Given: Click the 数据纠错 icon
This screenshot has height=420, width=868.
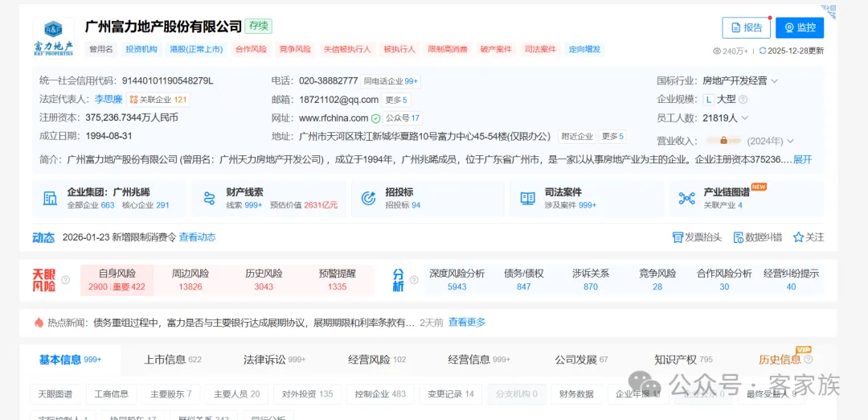Looking at the screenshot, I should point(738,237).
